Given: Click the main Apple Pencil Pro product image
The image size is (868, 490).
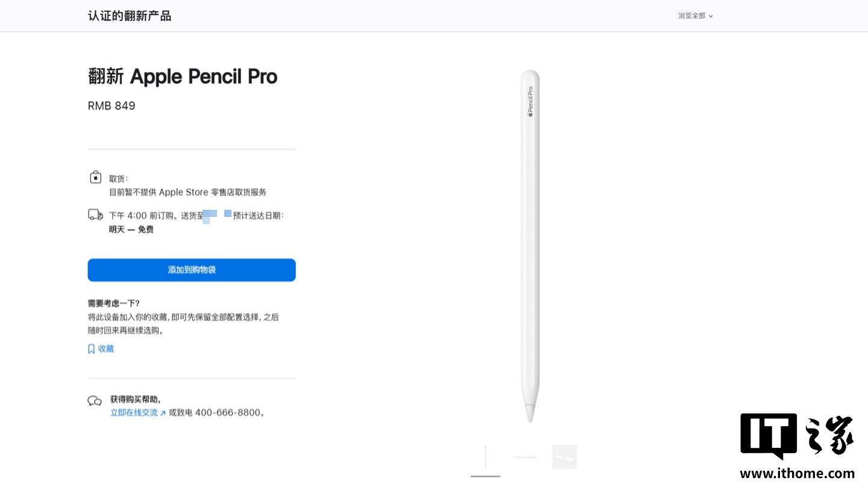Looking at the screenshot, I should (x=530, y=246).
